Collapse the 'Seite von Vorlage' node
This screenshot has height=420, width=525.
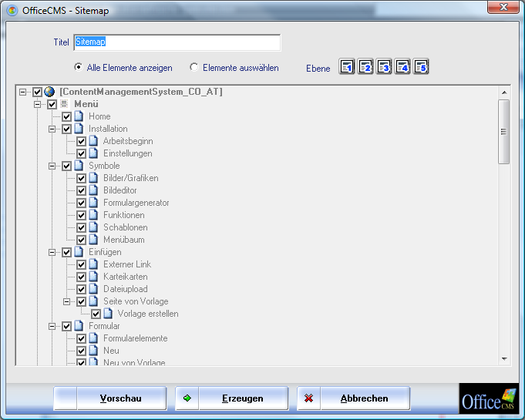(x=66, y=301)
